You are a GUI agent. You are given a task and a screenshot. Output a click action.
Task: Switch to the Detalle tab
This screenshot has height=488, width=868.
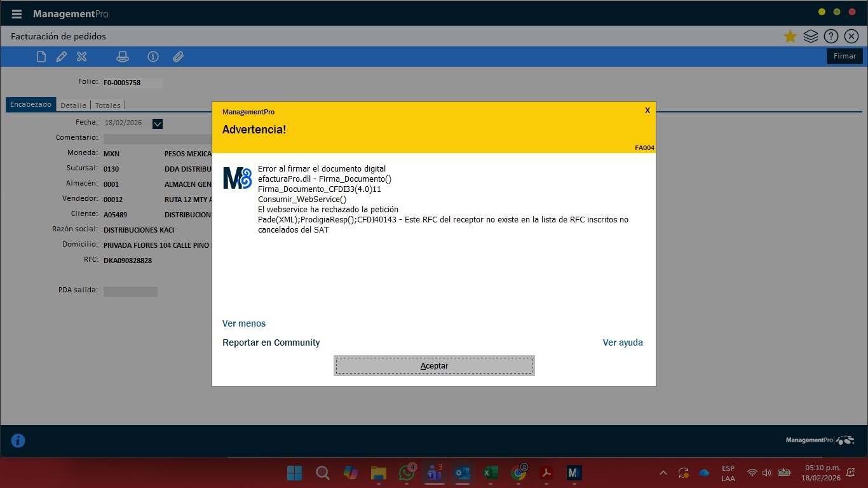(x=73, y=105)
